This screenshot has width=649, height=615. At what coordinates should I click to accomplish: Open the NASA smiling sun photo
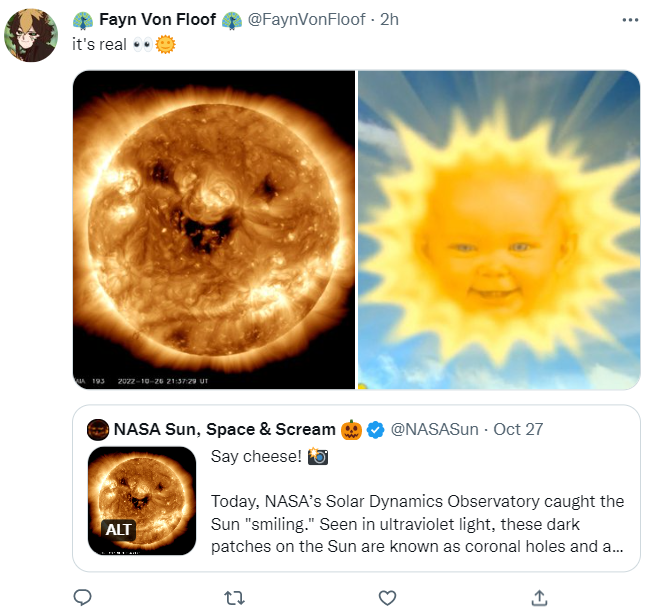tap(214, 229)
